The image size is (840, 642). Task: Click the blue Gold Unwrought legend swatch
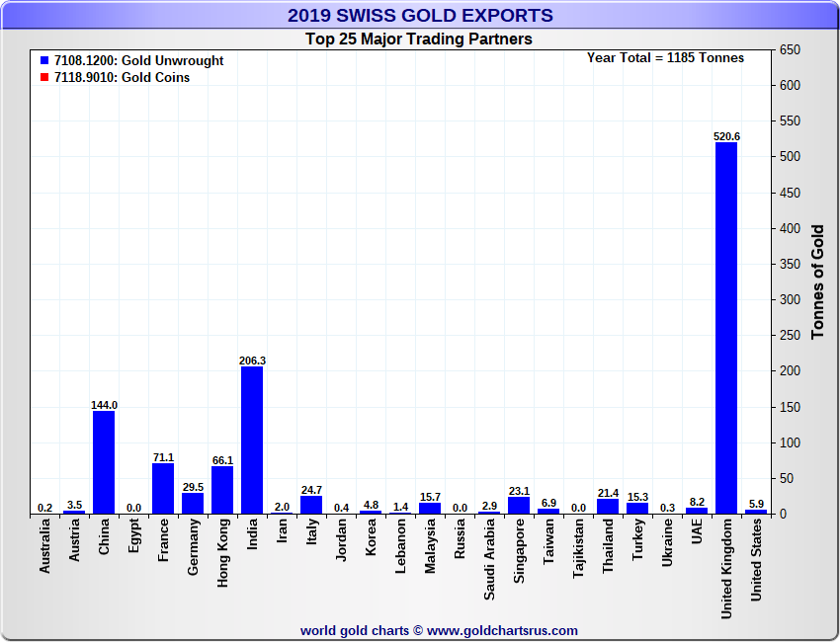point(44,60)
